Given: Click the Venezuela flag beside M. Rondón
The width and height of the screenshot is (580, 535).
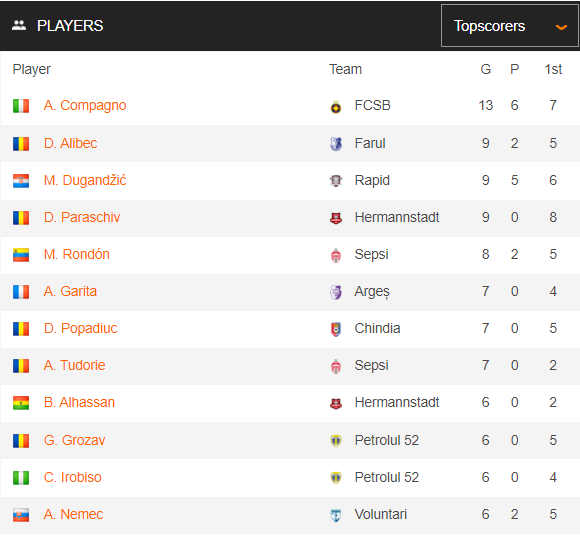Looking at the screenshot, I should tap(21, 255).
